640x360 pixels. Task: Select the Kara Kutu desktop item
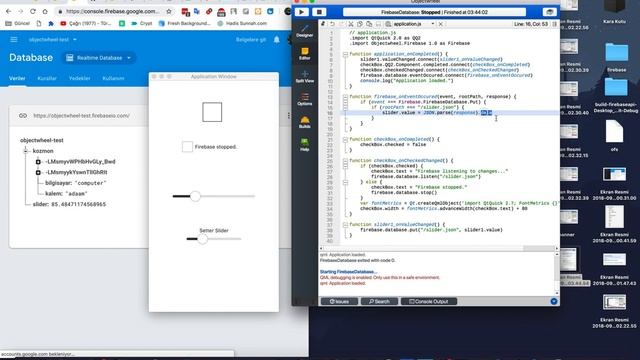pyautogui.click(x=614, y=11)
